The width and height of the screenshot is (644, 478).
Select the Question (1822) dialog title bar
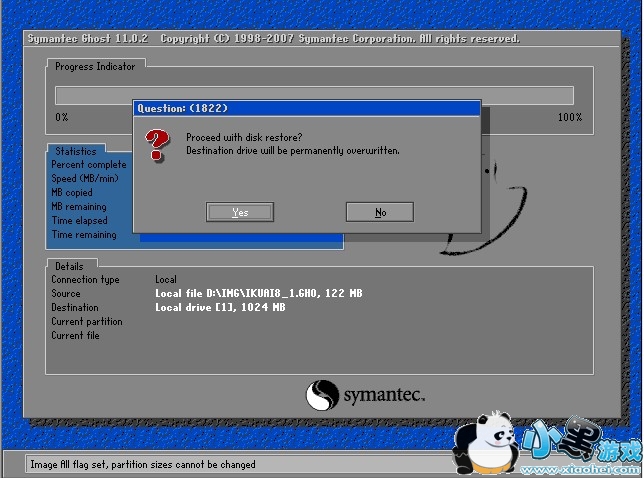click(306, 108)
